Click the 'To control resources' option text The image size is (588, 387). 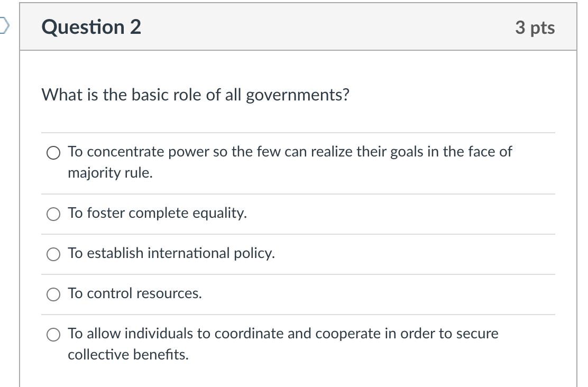point(134,293)
